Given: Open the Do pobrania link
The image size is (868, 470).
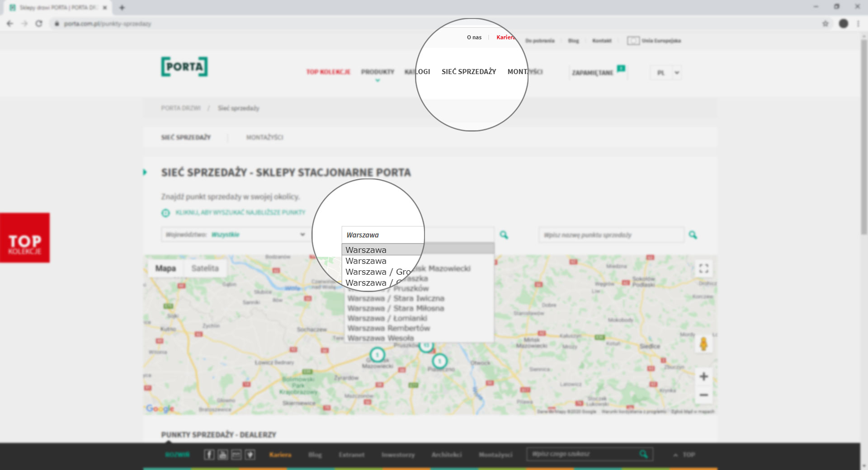Looking at the screenshot, I should click(540, 41).
